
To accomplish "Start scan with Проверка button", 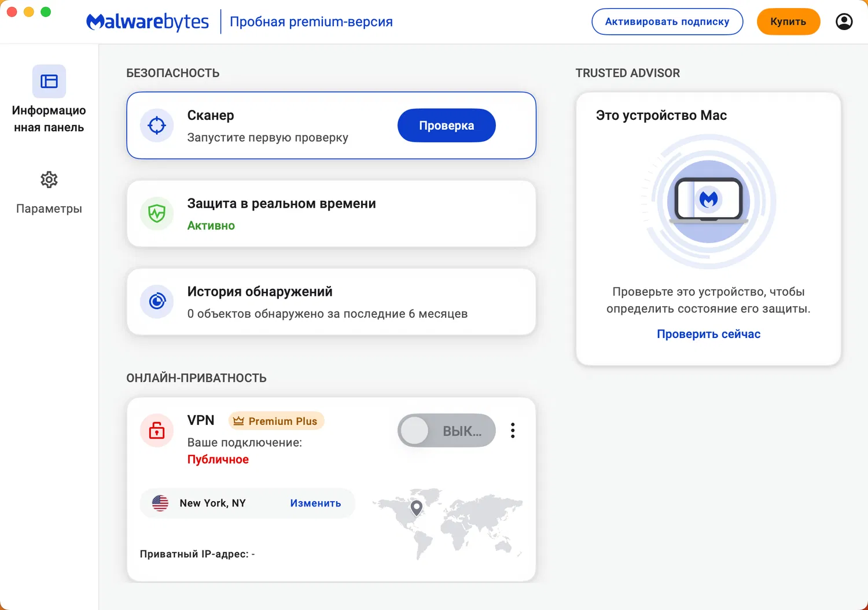I will click(447, 126).
